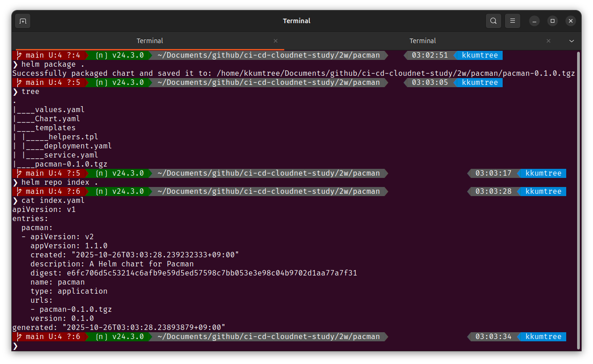Click the 'entries:' line
The image size is (593, 364).
(30, 219)
